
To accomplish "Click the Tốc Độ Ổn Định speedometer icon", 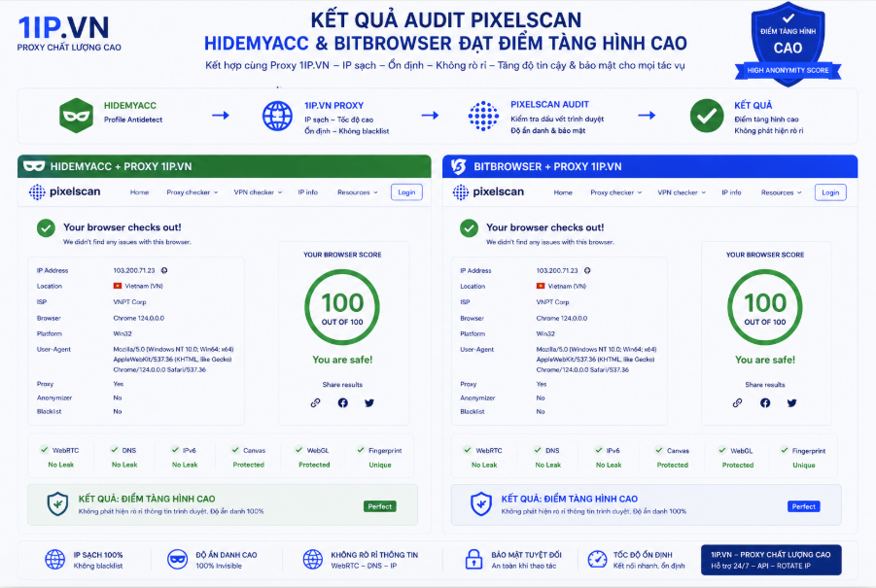I will tap(597, 559).
